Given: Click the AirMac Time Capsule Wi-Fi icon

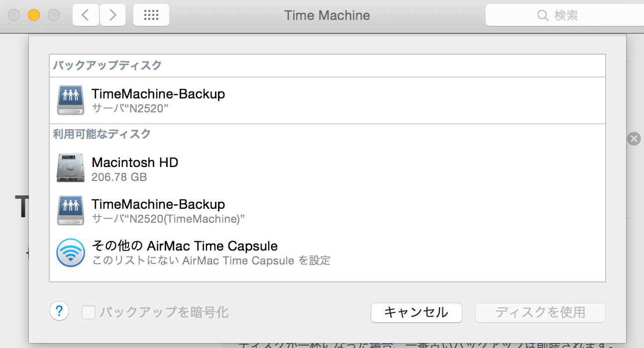Looking at the screenshot, I should (70, 253).
